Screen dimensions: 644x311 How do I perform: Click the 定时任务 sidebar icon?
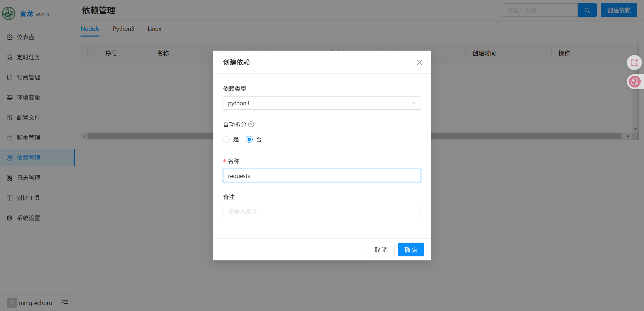[10, 57]
